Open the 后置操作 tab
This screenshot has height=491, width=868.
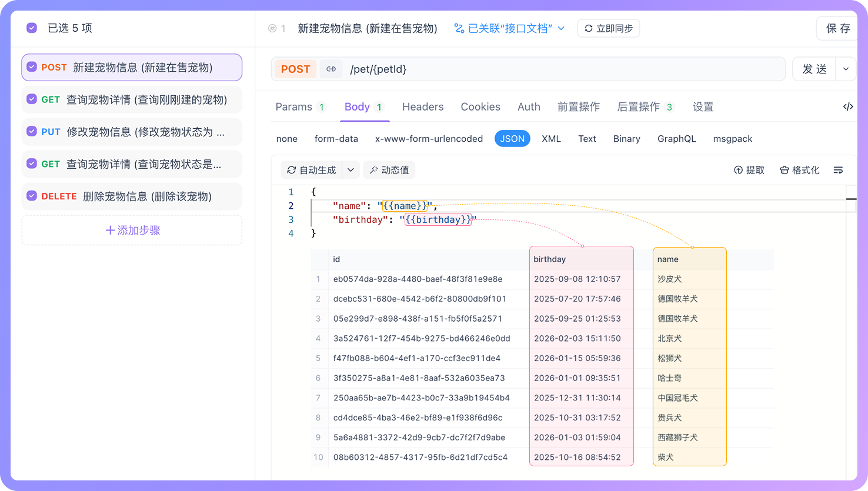[645, 106]
